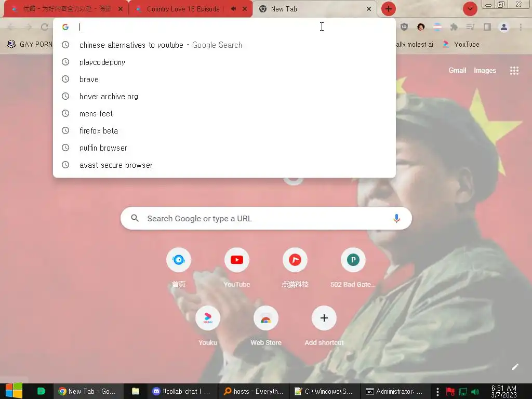Choose the 'playcodepony' suggestion
Screen dimensions: 532x399
[x=224, y=62]
